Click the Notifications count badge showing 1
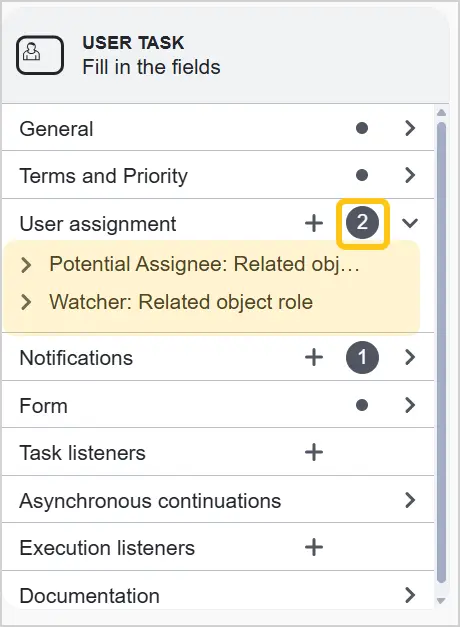Viewport: 460px width, 627px height. (362, 357)
